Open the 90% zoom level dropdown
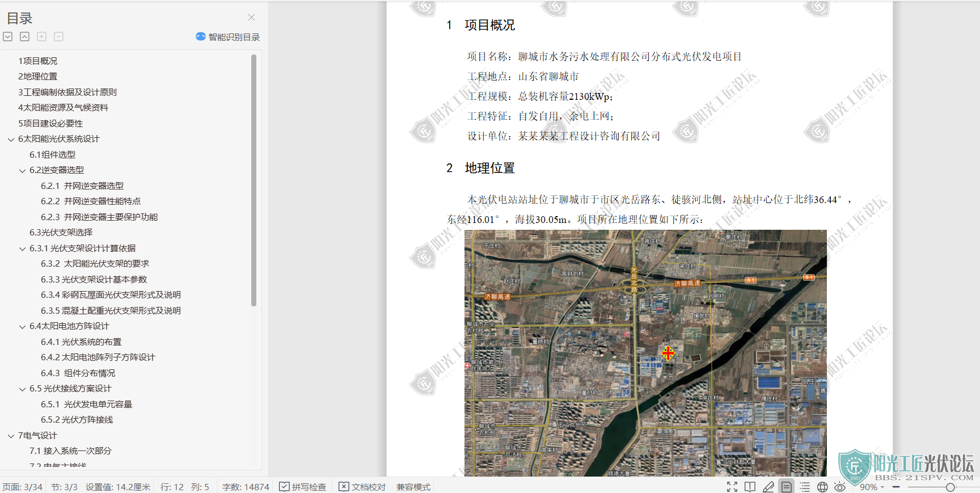The height and width of the screenshot is (493, 980). tap(872, 487)
